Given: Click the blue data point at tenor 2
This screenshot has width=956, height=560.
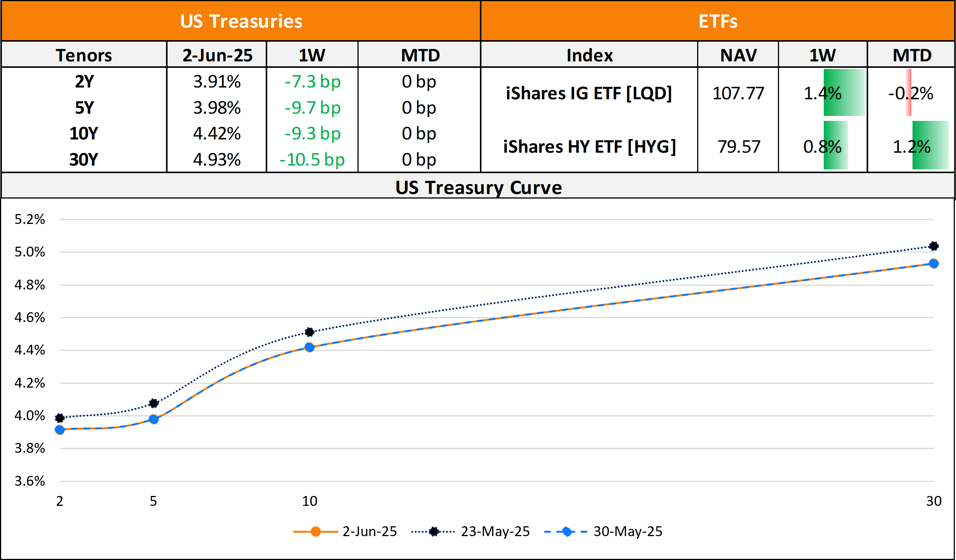Looking at the screenshot, I should [x=60, y=430].
